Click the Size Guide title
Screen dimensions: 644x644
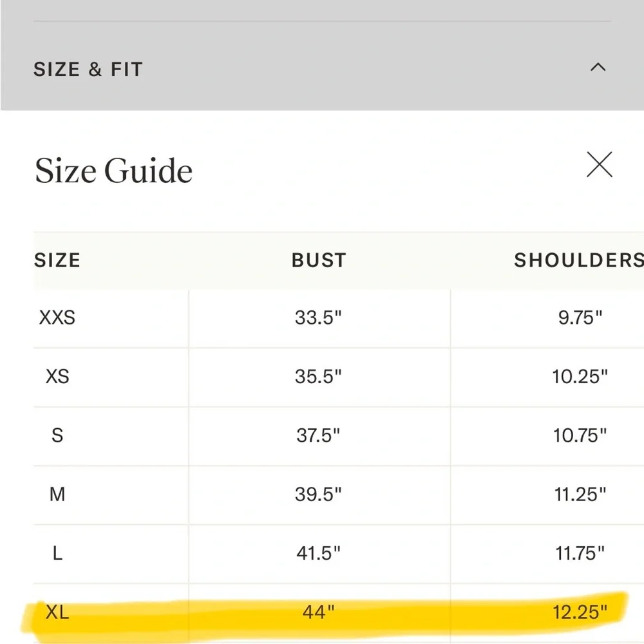[x=113, y=170]
